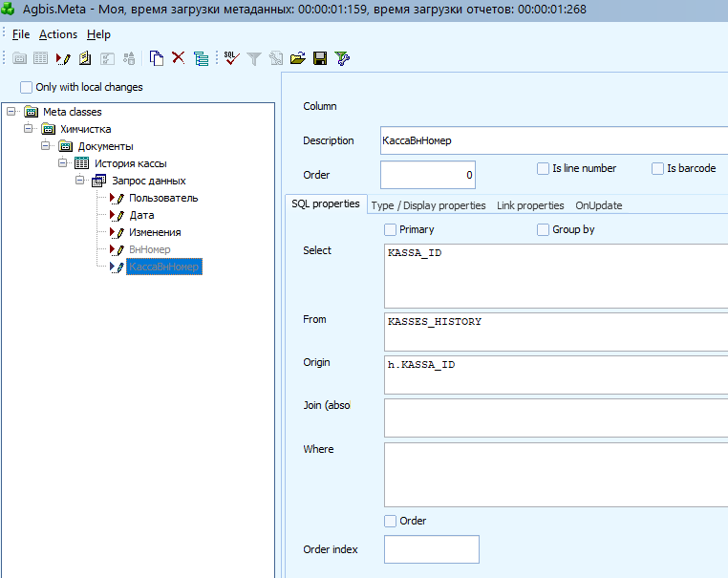Check the Primary checkbox

[390, 230]
